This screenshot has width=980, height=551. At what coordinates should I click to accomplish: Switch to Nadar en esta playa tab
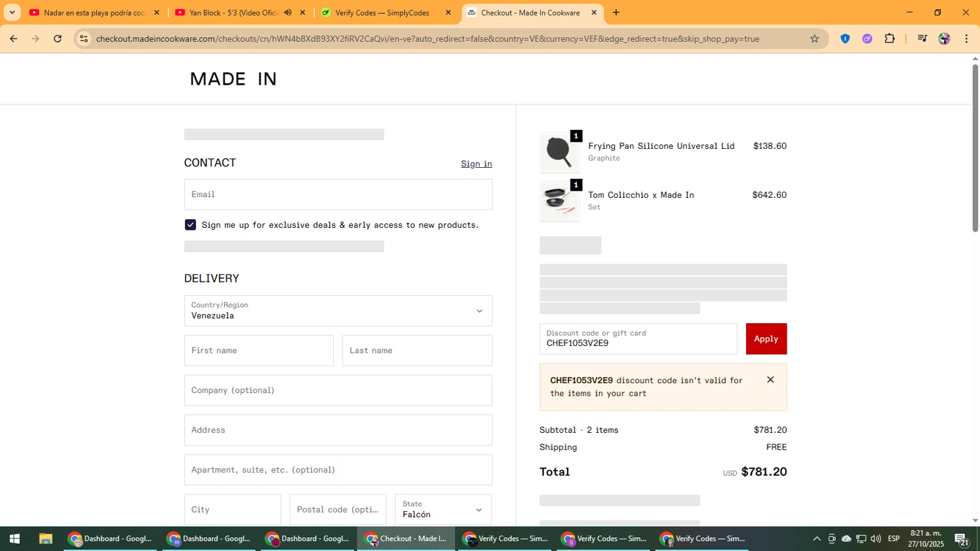[94, 12]
